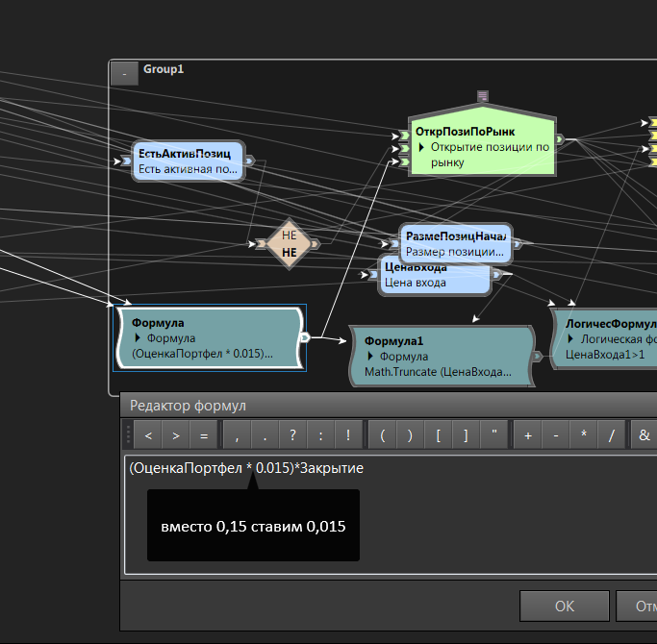Click the input port of ЦенаВхода
This screenshot has height=644, width=657.
(x=373, y=275)
